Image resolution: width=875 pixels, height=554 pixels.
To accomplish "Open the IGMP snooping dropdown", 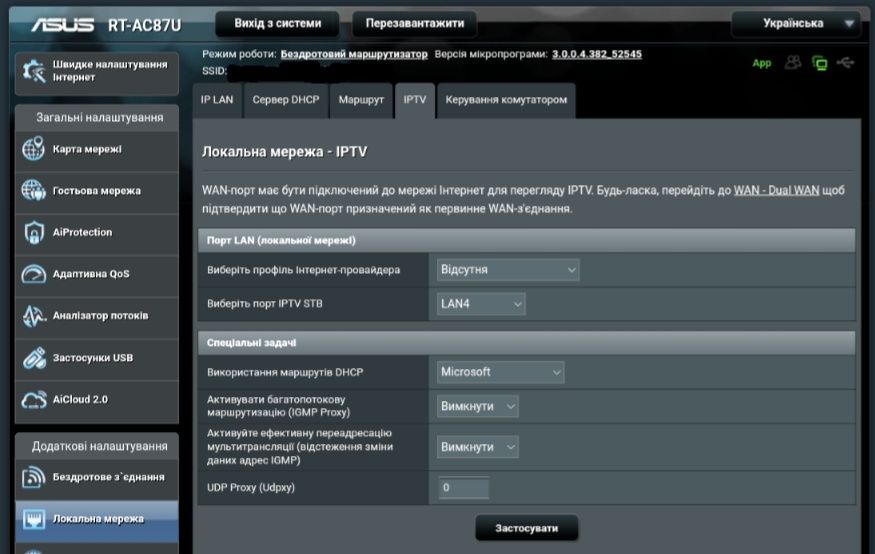I will click(x=478, y=447).
